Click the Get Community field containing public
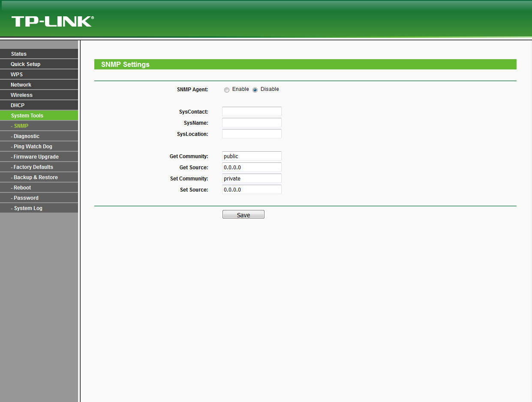 tap(252, 156)
